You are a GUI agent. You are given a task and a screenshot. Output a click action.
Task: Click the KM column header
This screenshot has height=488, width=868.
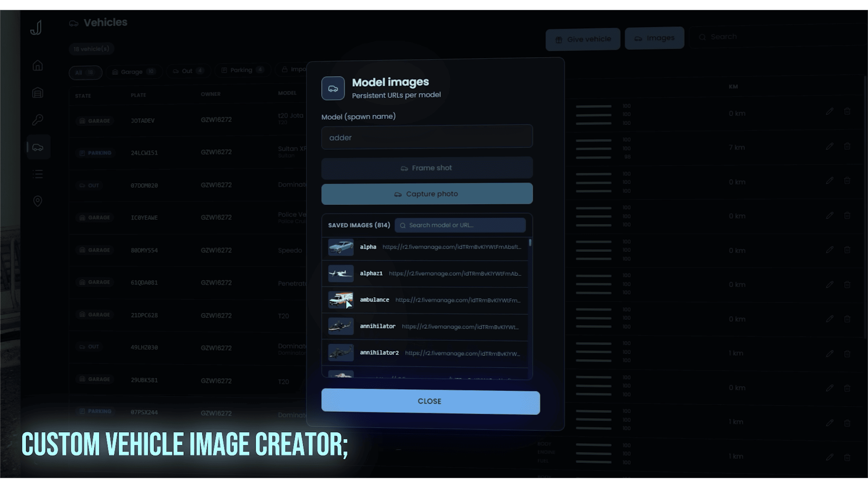coord(733,87)
